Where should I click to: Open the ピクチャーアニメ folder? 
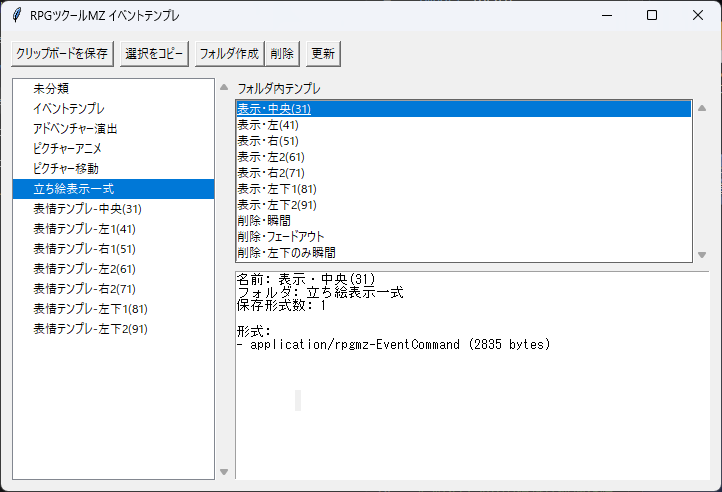pyautogui.click(x=113, y=148)
